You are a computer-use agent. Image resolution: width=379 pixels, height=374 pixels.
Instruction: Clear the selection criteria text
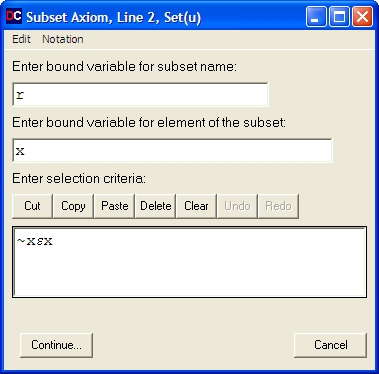[x=196, y=206]
